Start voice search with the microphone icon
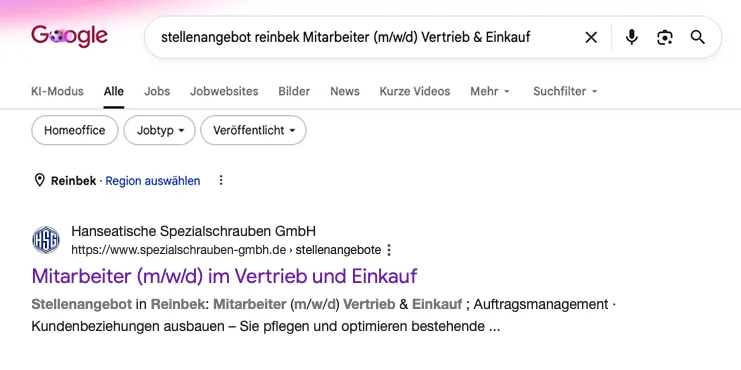Viewport: 741px width, 370px height. click(x=631, y=37)
